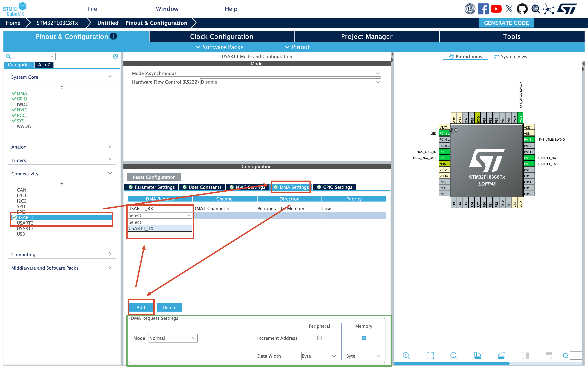Click the ST community network star icon
The height and width of the screenshot is (369, 588).
tap(548, 9)
